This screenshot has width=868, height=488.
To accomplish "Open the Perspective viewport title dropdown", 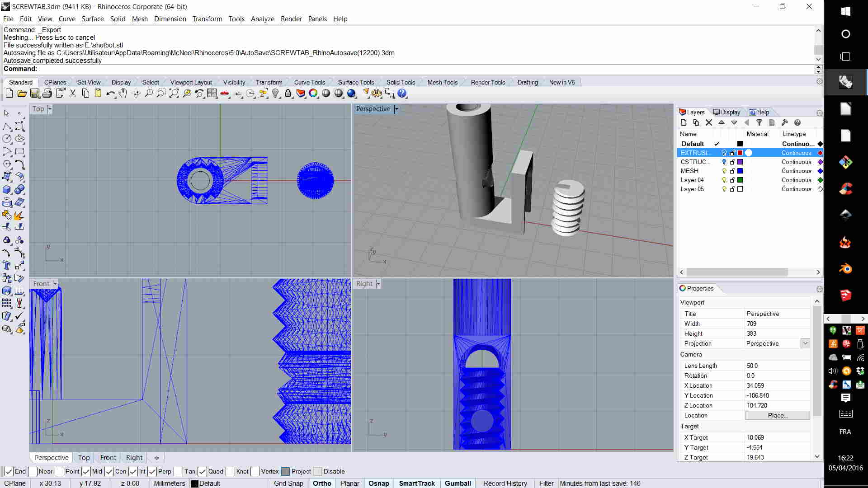I will (x=396, y=109).
